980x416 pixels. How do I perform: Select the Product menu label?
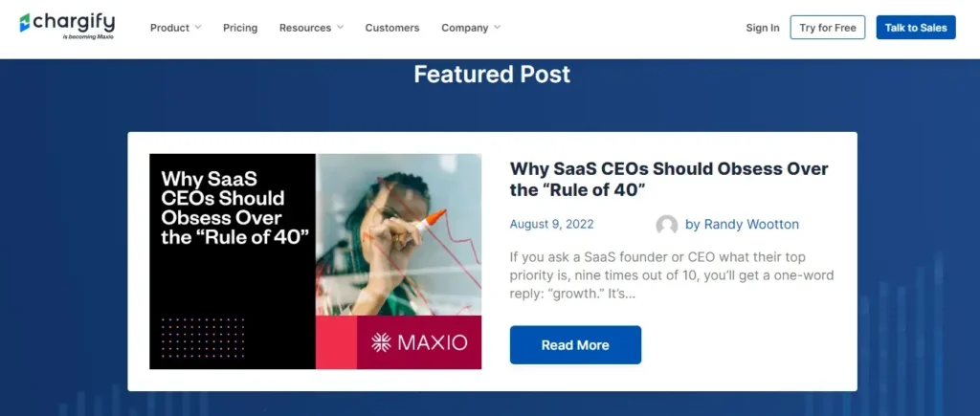tap(169, 28)
